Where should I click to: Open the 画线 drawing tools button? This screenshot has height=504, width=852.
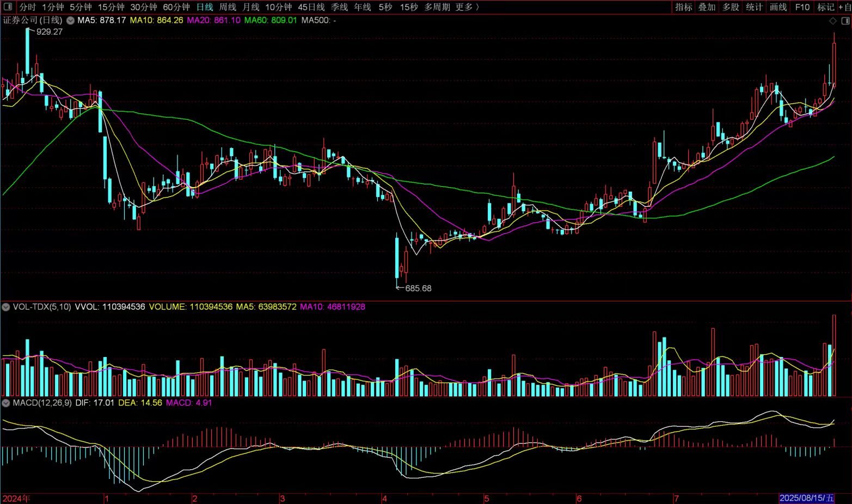coord(778,7)
